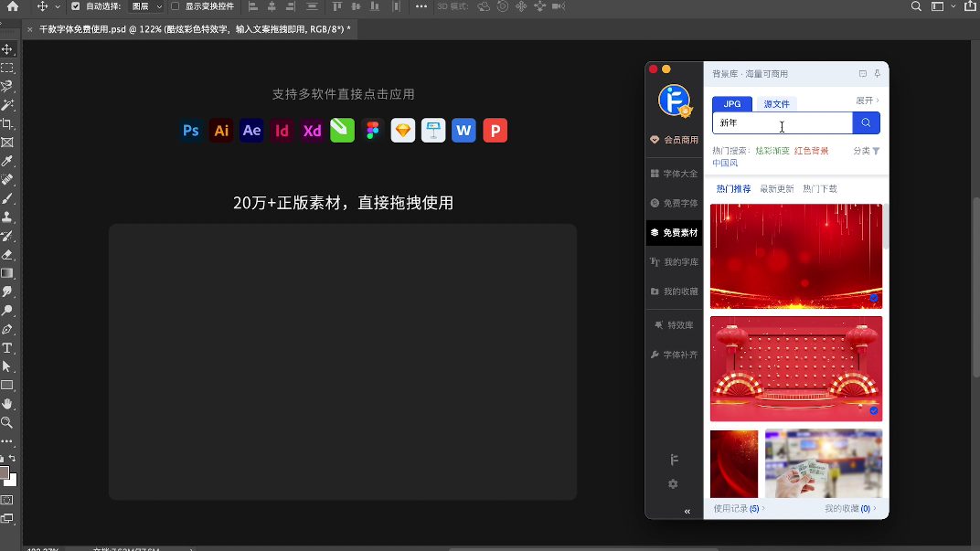
Task: Collapse the plugin sidebar with double chevron
Action: (x=687, y=512)
